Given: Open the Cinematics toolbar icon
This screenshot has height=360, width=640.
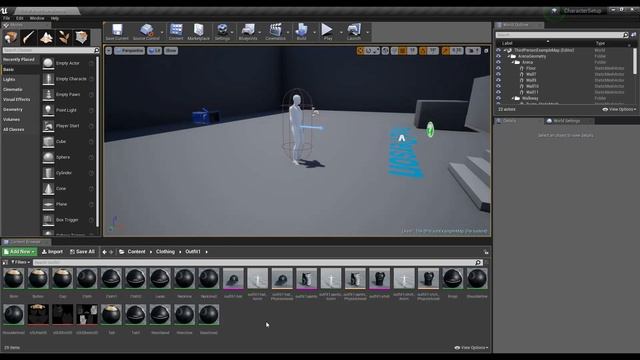Looking at the screenshot, I should [276, 31].
